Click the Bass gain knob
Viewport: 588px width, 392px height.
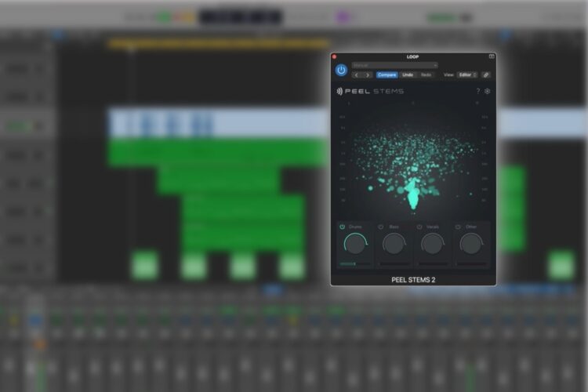(394, 244)
